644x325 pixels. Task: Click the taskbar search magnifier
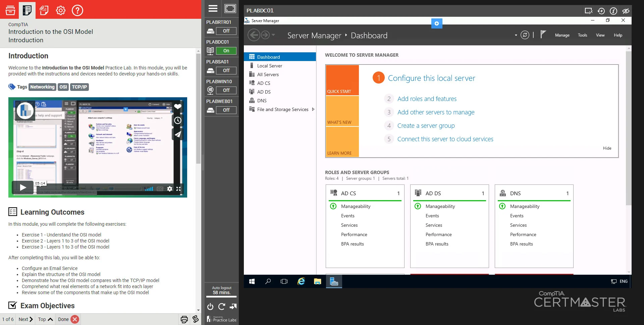[x=268, y=281]
